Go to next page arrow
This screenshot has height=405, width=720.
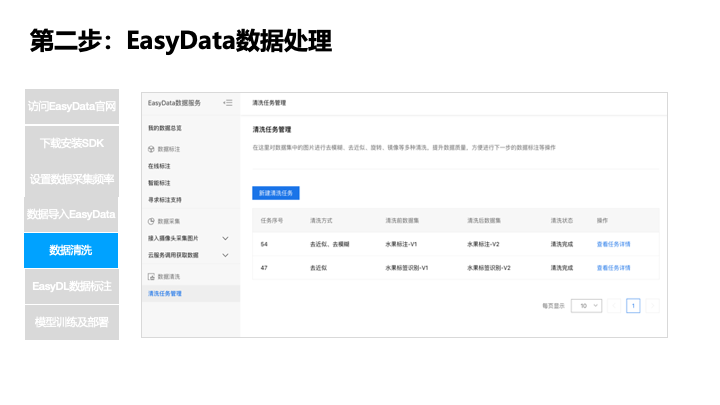coord(652,306)
